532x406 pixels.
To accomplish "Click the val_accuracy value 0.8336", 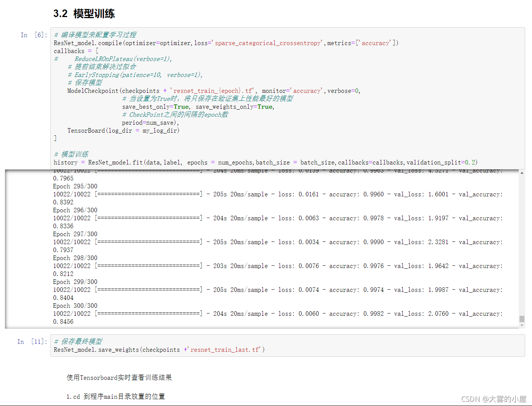I will click(x=63, y=226).
